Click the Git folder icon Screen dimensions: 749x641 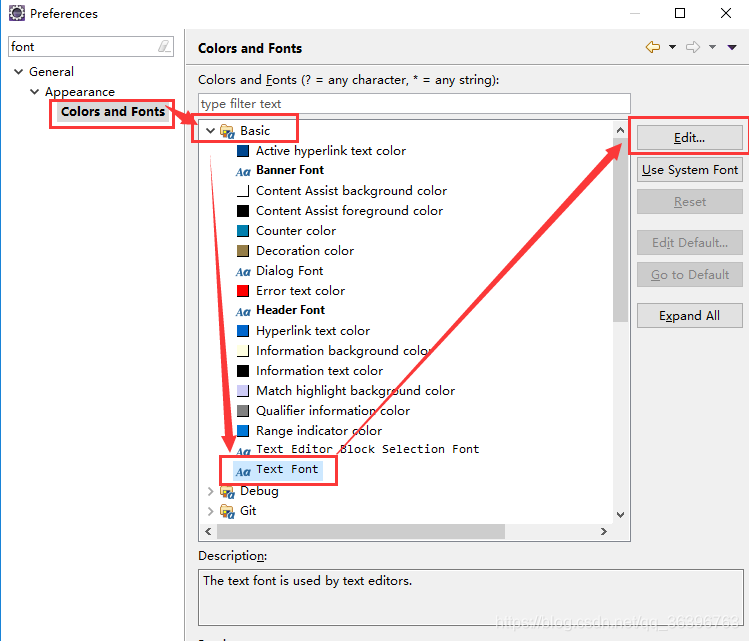click(x=227, y=512)
